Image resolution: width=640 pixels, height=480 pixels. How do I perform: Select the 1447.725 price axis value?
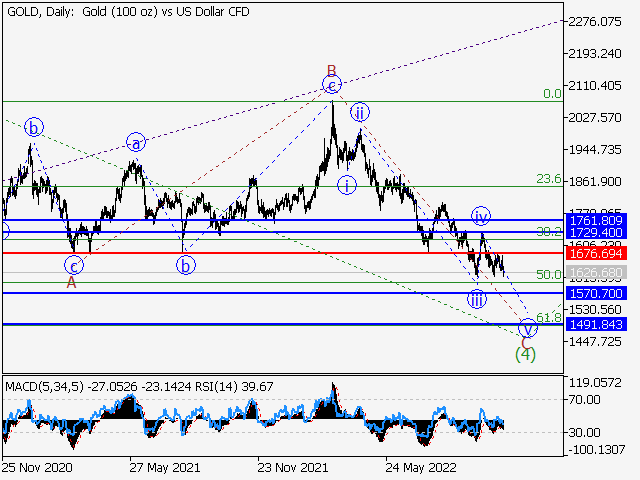point(595,341)
